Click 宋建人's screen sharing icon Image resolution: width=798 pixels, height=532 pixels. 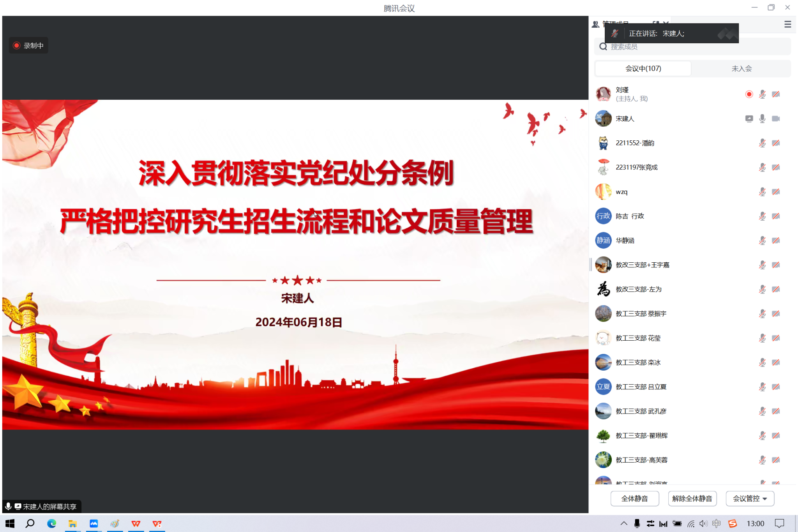pyautogui.click(x=749, y=118)
